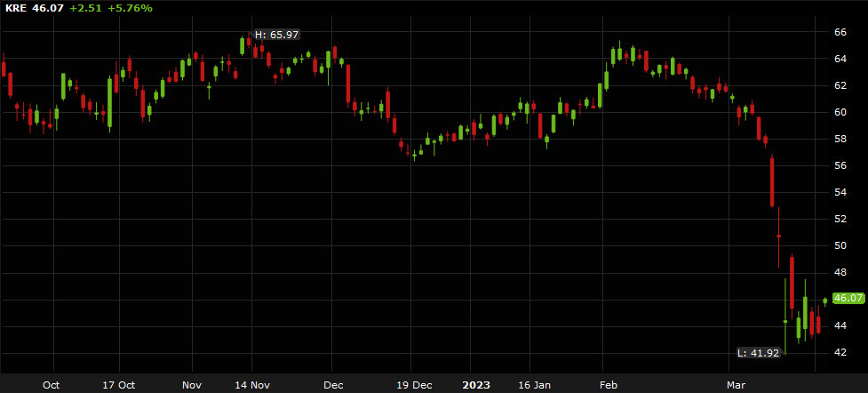Click the 50 price axis label
Viewport: 868px width, 393px height.
pyautogui.click(x=839, y=245)
